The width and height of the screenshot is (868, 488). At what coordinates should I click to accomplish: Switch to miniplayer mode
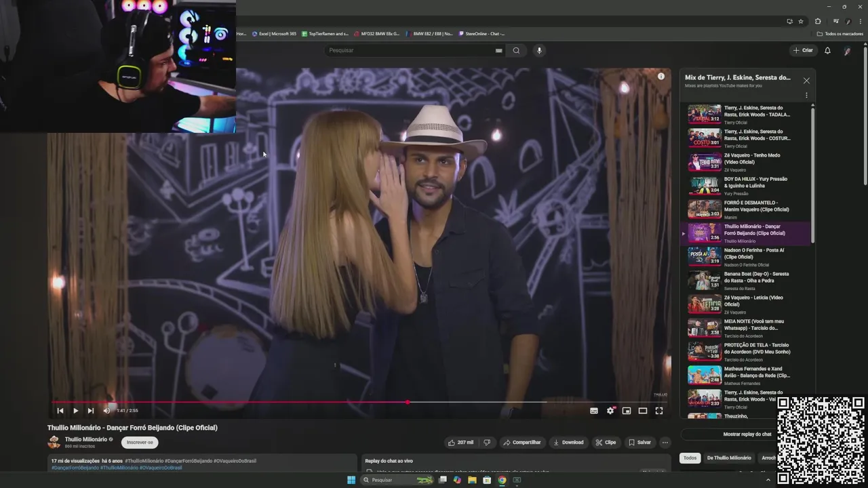pos(627,411)
